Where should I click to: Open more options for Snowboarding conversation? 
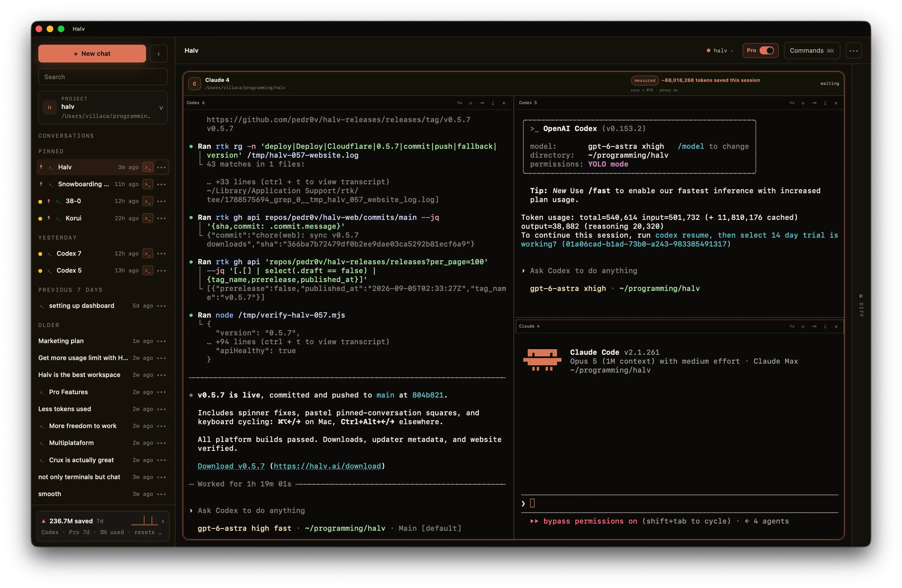[161, 184]
